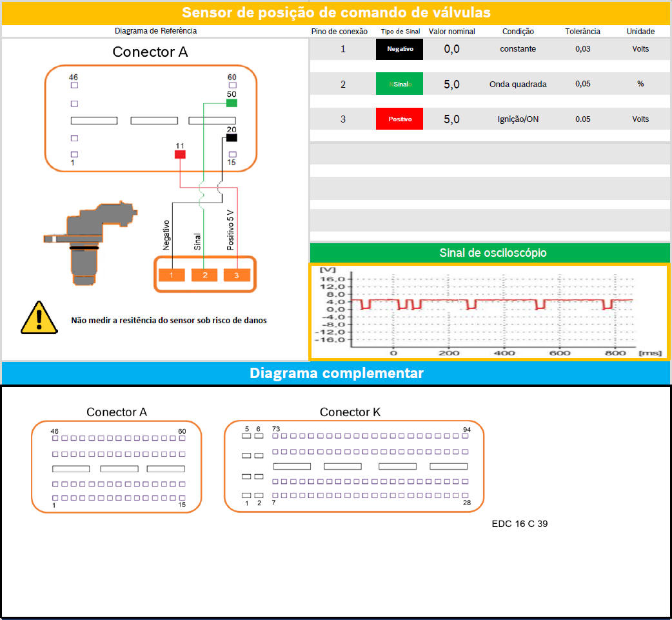Screen dimensions: 672x620
Task: Click the green Sinal signal swatch
Action: pos(399,84)
